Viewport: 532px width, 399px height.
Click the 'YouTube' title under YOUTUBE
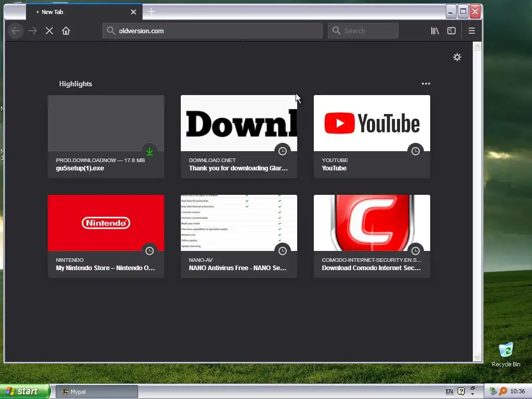pyautogui.click(x=334, y=168)
